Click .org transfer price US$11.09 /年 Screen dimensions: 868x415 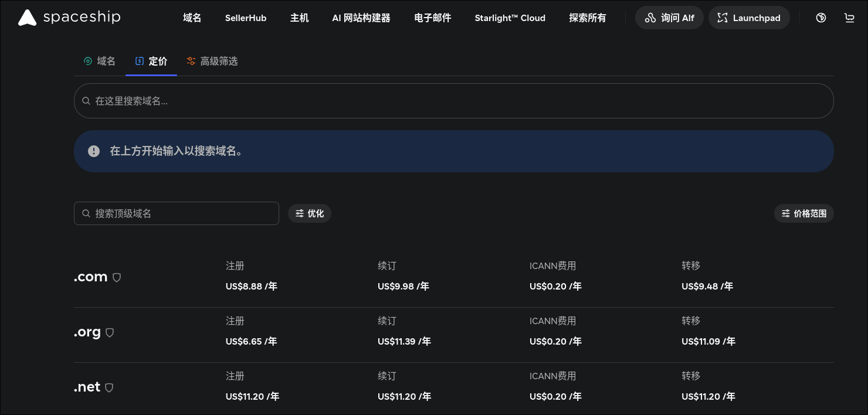(x=708, y=342)
